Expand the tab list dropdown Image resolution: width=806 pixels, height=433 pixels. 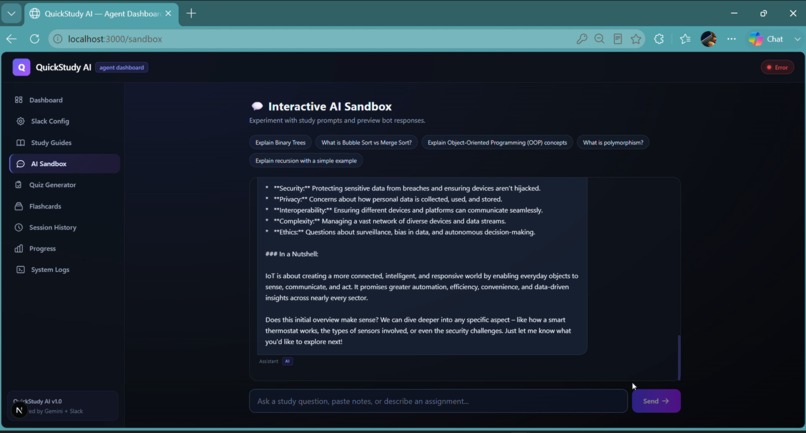click(11, 13)
